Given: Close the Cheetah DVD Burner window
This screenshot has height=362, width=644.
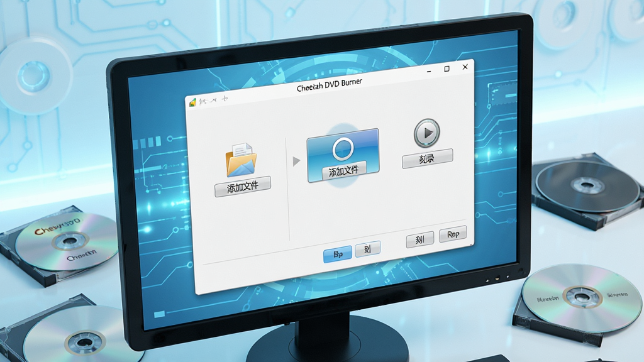Looking at the screenshot, I should (x=465, y=67).
